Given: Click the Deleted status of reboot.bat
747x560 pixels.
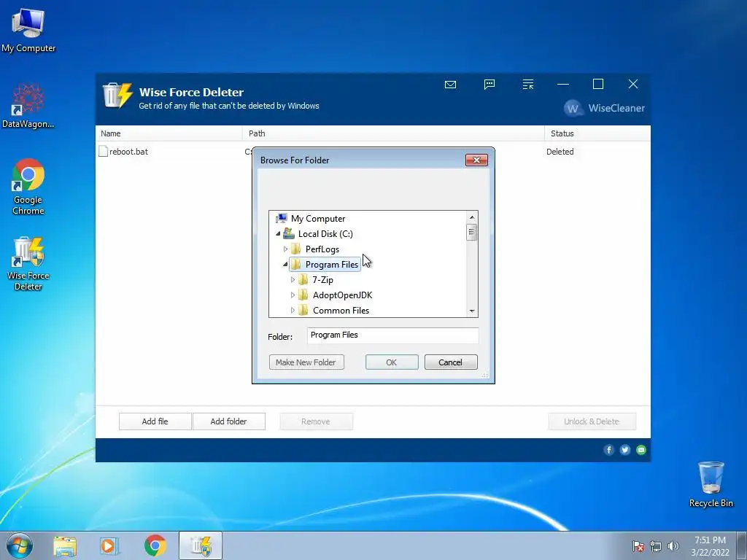Looking at the screenshot, I should [x=560, y=152].
